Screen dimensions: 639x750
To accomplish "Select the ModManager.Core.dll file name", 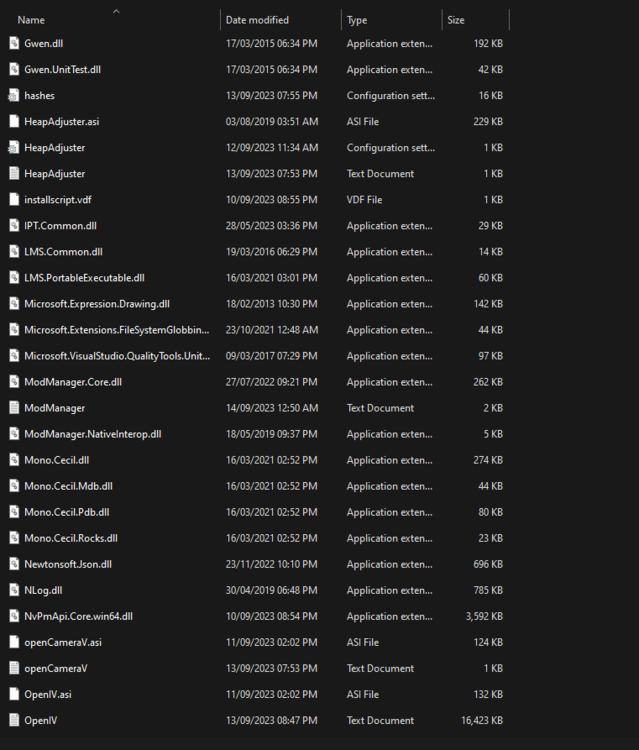I will (x=73, y=382).
